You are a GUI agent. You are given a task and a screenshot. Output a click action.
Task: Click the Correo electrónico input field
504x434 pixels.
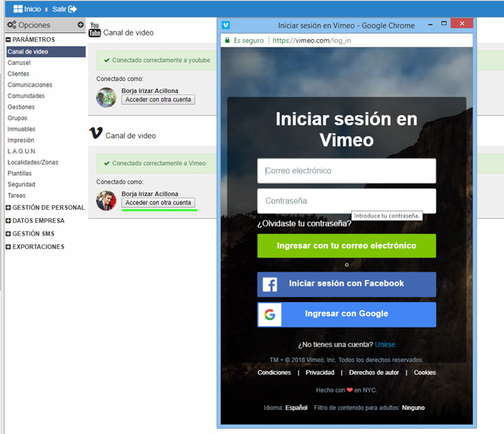click(347, 171)
